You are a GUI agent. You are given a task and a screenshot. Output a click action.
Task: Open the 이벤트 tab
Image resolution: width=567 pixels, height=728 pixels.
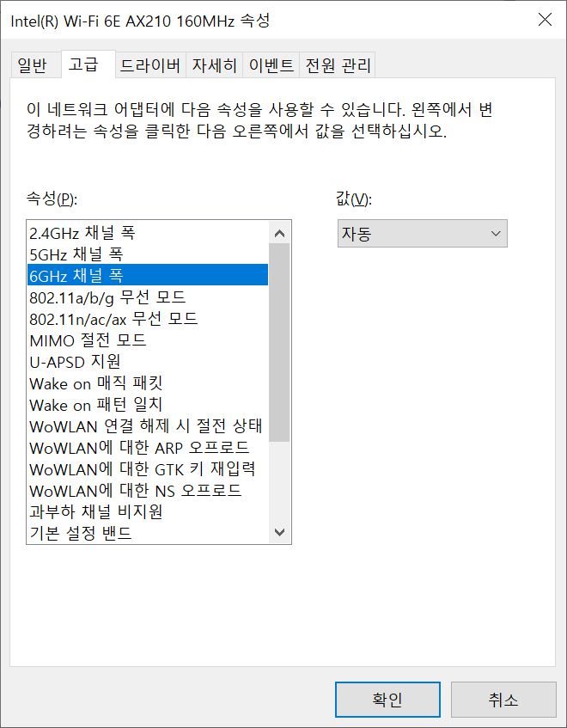[x=271, y=65]
